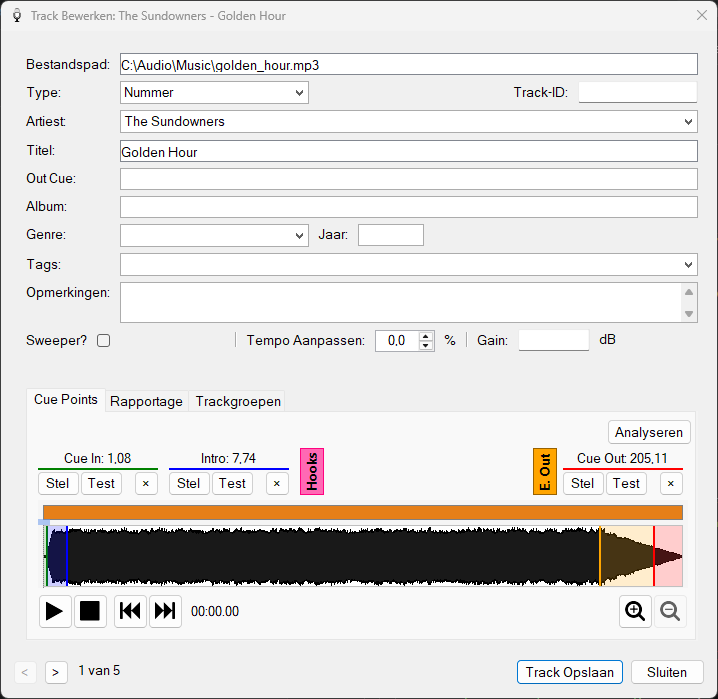
Task: Click the Out Cue input field
Action: click(408, 179)
